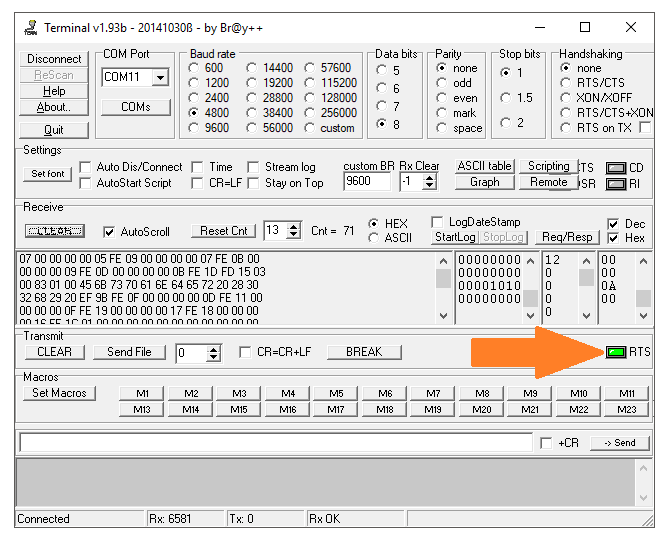Toggle the CR=LF checkbox

(x=197, y=183)
